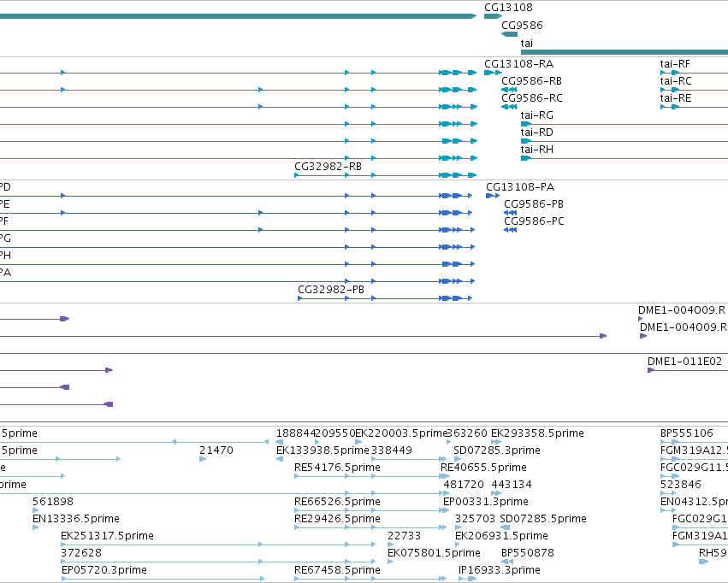Select transcript CG9586-RB
Image resolution: width=728 pixels, height=583 pixels.
(x=531, y=80)
